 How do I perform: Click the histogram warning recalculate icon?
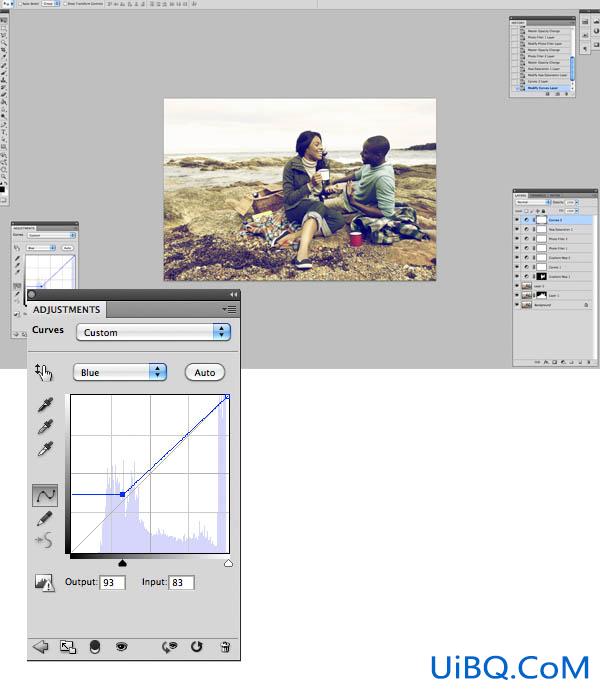[44, 583]
